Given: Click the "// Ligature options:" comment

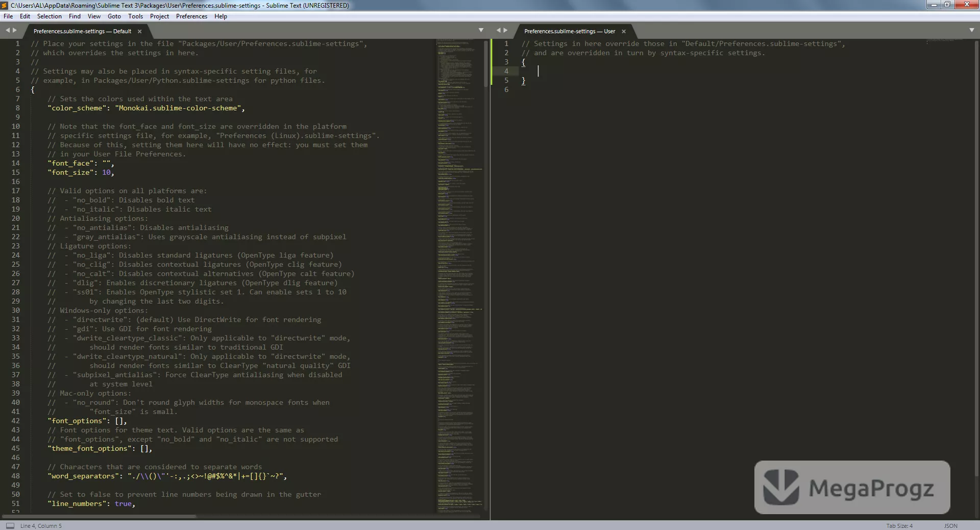Looking at the screenshot, I should click(89, 246).
